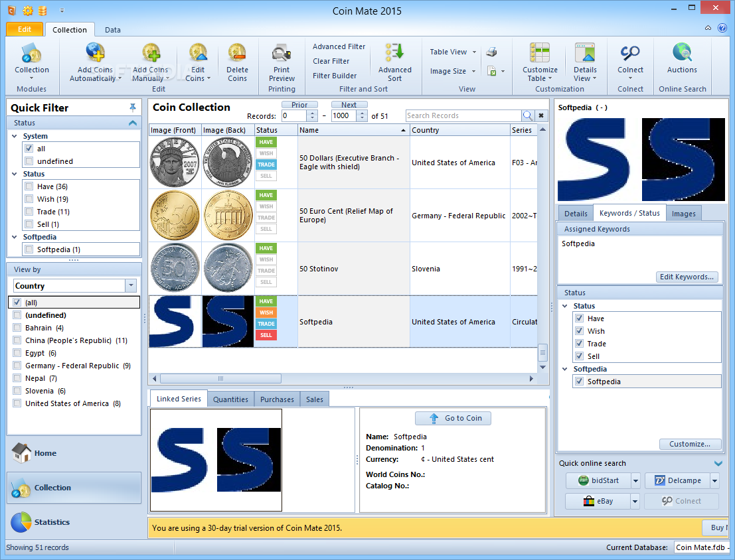Image resolution: width=735 pixels, height=560 pixels.
Task: Click the vertical scrollbar thumb of coin table
Action: point(542,352)
